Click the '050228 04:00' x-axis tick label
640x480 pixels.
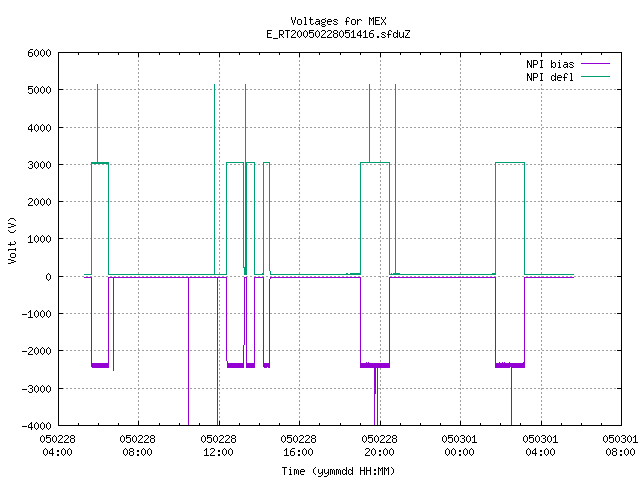point(58,446)
